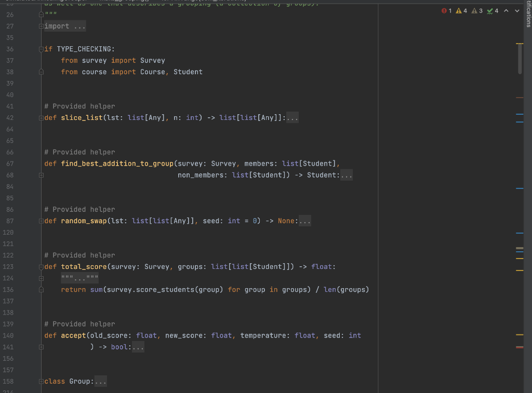This screenshot has width=532, height=393.
Task: Expand the slice_list function fold
Action: point(41,118)
